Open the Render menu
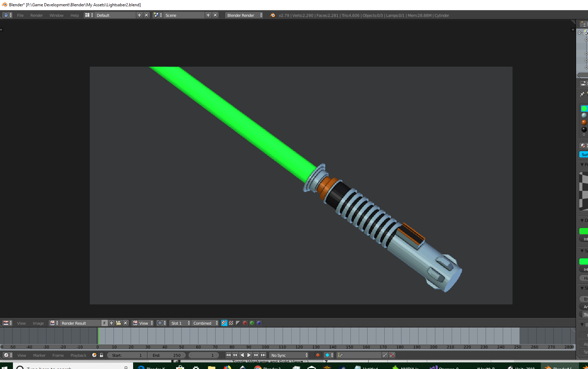Screen dimensions: 588x369 click(36, 15)
